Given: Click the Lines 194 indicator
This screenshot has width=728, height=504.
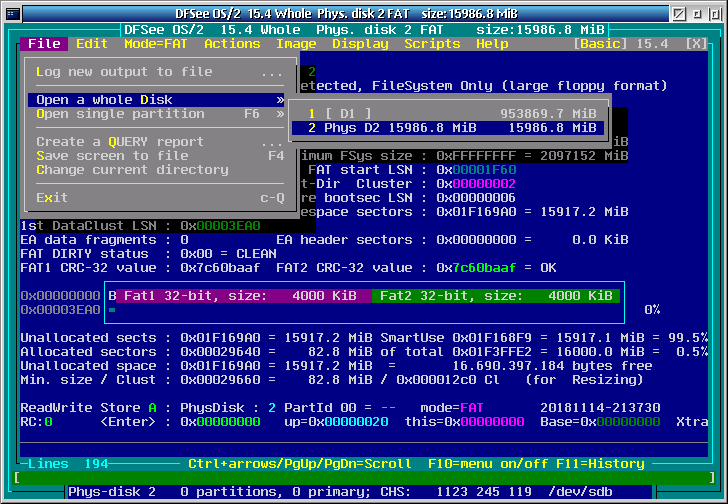Looking at the screenshot, I should [x=68, y=464].
